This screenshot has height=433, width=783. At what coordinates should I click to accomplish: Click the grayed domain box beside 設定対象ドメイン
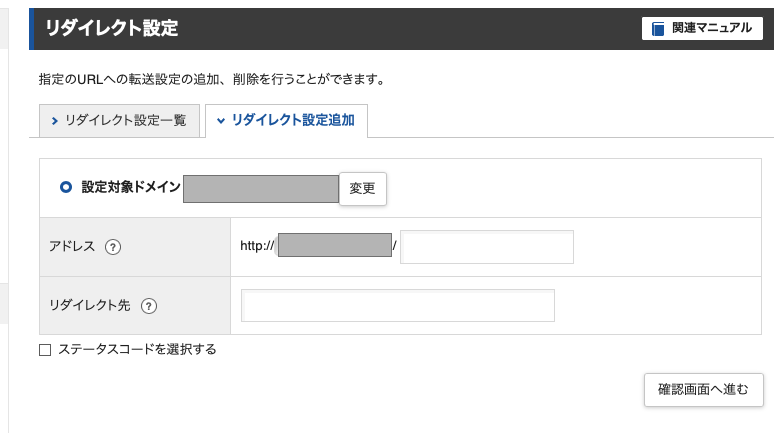pyautogui.click(x=261, y=189)
